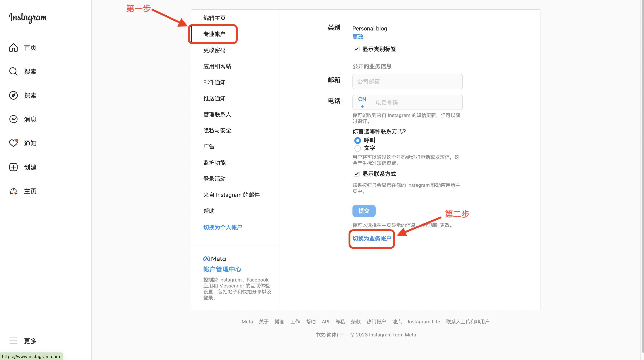Open the CN country code selector

pos(362,102)
